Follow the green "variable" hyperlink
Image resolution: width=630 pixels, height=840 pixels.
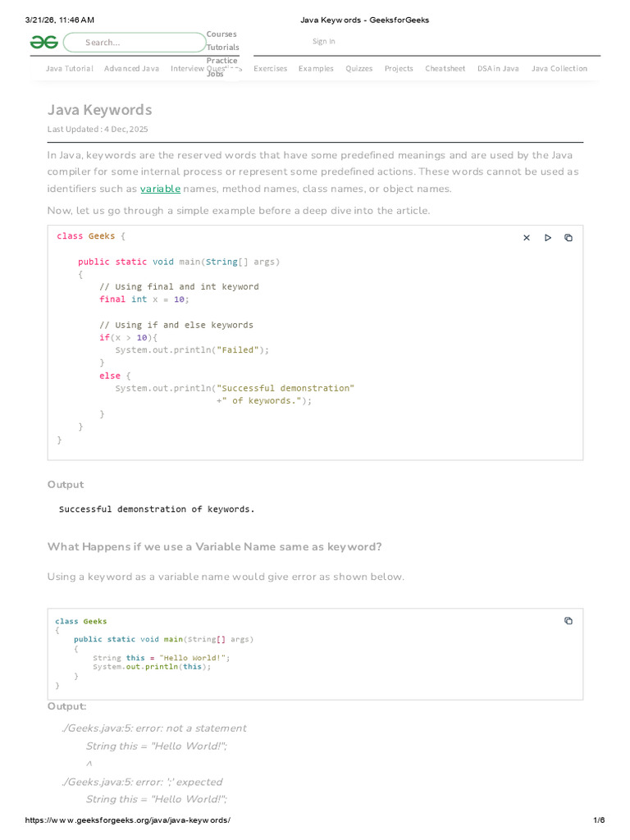point(161,189)
